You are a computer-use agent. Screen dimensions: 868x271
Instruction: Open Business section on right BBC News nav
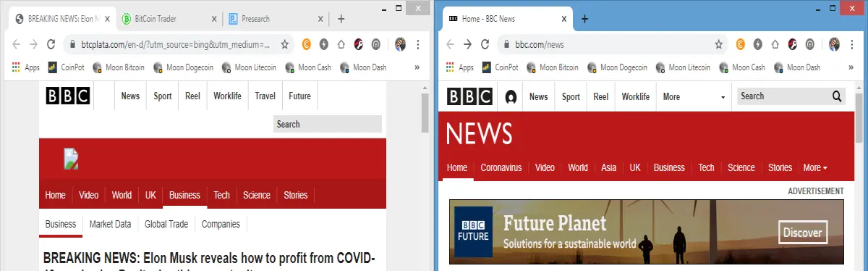(669, 167)
